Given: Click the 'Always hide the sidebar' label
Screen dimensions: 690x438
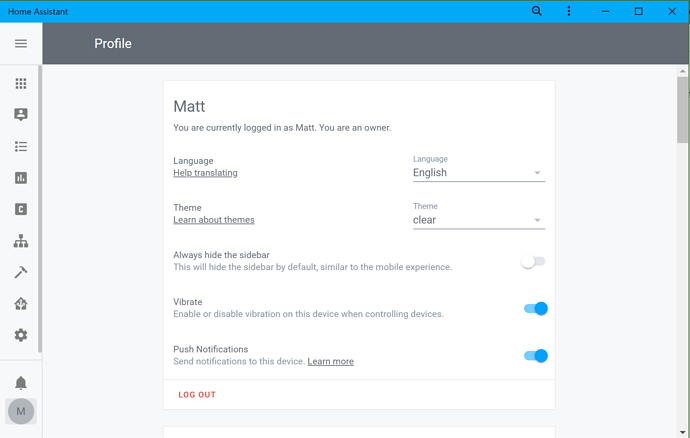Looking at the screenshot, I should point(221,255).
